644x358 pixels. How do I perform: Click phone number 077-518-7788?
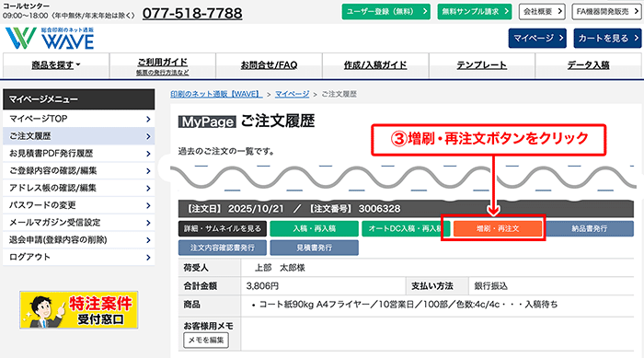click(192, 13)
